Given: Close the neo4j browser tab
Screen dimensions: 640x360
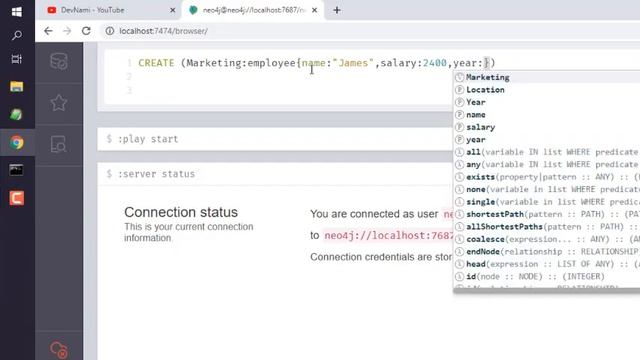Looking at the screenshot, I should point(314,10).
